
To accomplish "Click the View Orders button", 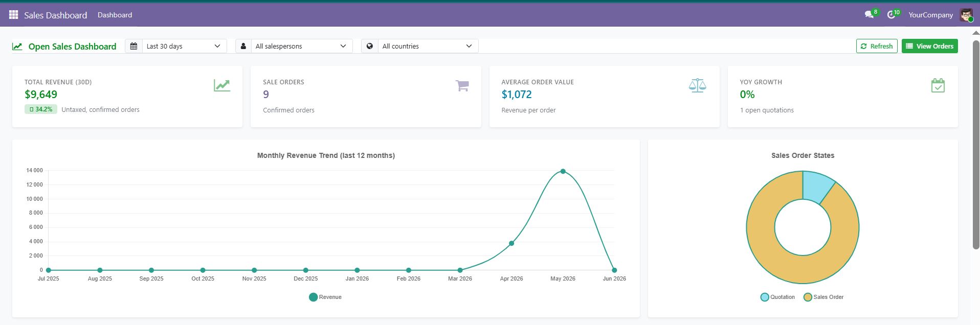I will pos(929,46).
